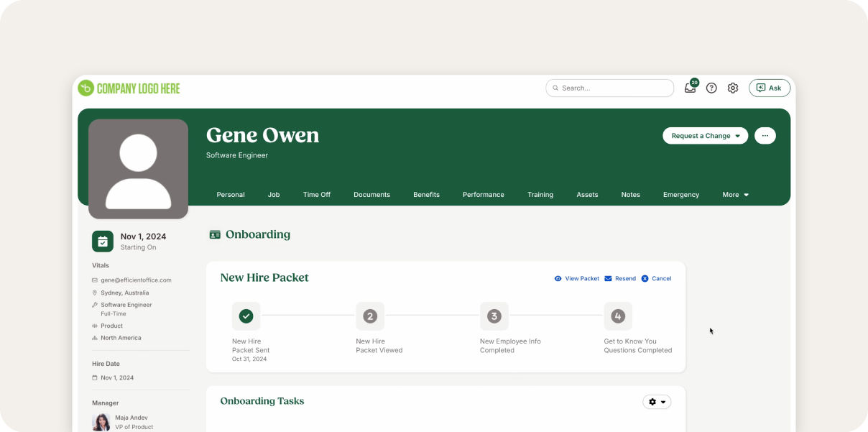This screenshot has width=868, height=432.
Task: Switch to the Emergency tab
Action: point(681,195)
